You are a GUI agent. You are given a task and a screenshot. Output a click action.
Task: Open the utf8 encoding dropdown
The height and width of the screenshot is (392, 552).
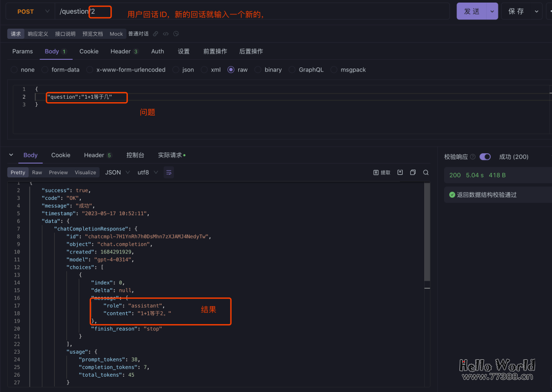click(147, 172)
